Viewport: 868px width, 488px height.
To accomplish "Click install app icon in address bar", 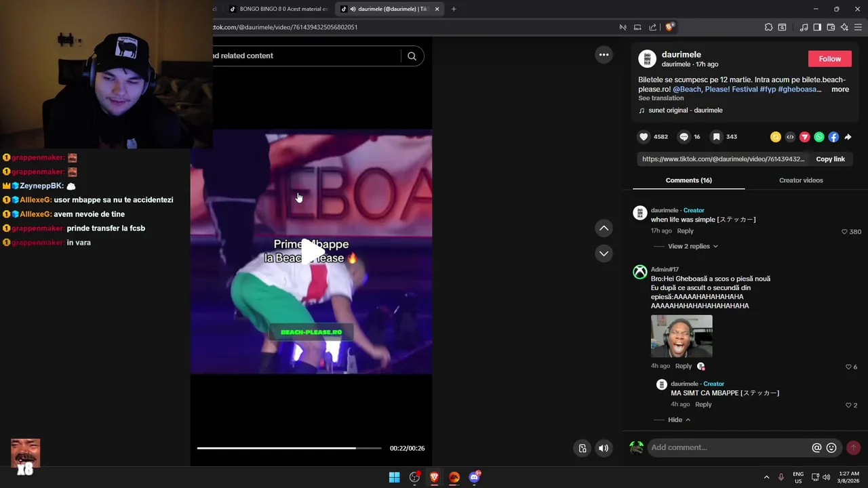I will click(637, 27).
